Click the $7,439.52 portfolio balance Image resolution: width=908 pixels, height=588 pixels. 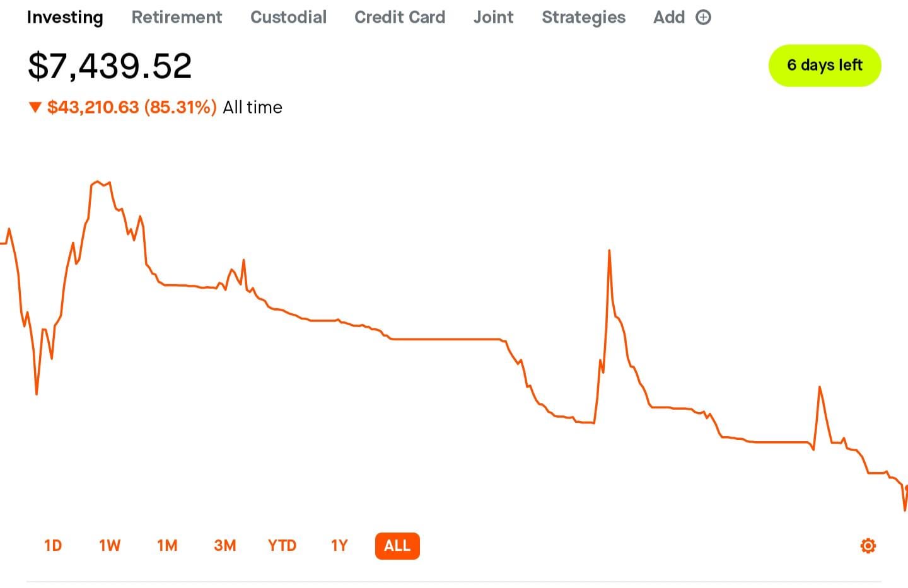(x=110, y=66)
